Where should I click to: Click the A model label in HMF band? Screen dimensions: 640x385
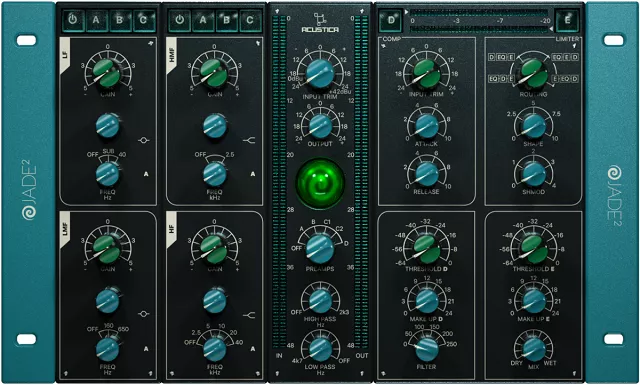pyautogui.click(x=253, y=174)
